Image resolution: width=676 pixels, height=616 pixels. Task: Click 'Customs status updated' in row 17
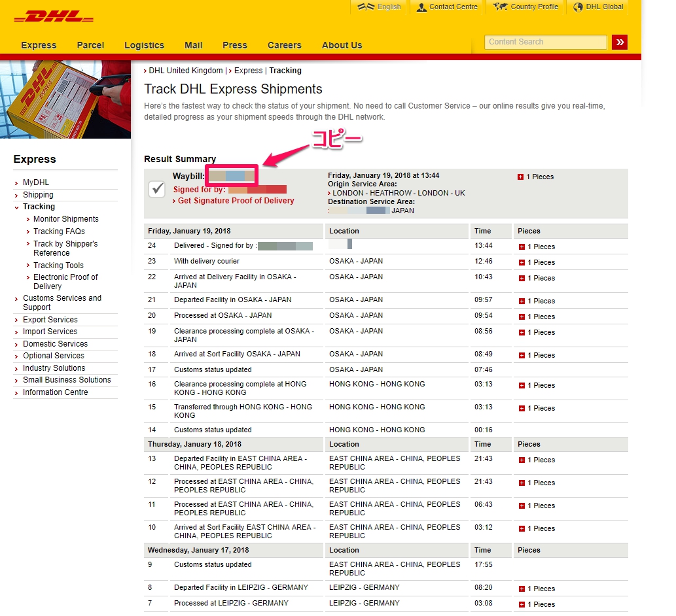click(x=213, y=369)
